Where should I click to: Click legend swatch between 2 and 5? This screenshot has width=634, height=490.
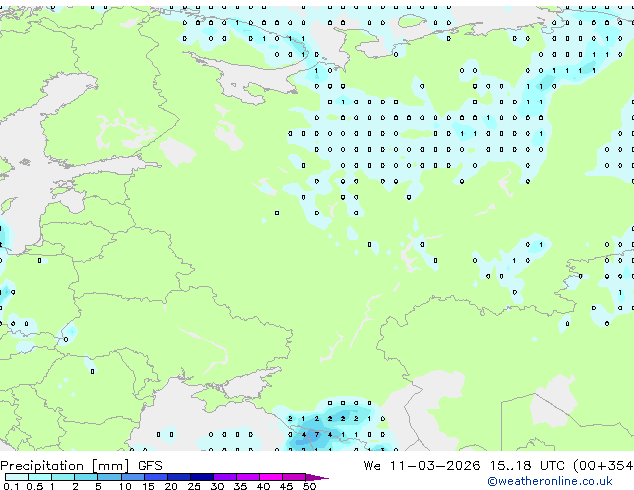(86, 477)
